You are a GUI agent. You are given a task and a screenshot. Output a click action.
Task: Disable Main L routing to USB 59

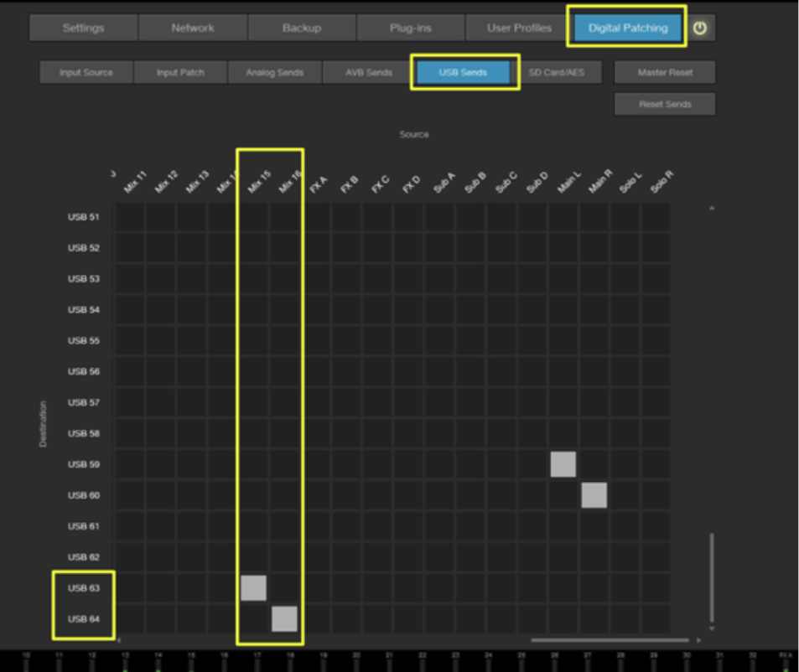[563, 464]
